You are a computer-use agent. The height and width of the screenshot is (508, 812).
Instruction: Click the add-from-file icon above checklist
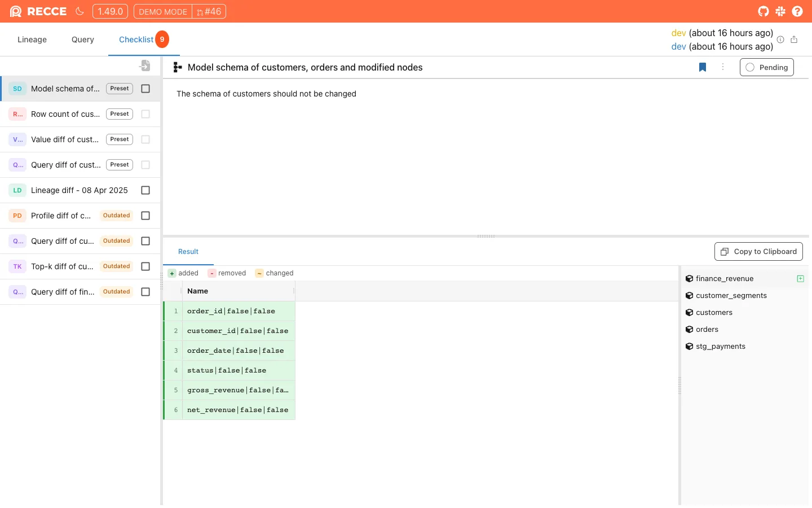[x=145, y=65]
